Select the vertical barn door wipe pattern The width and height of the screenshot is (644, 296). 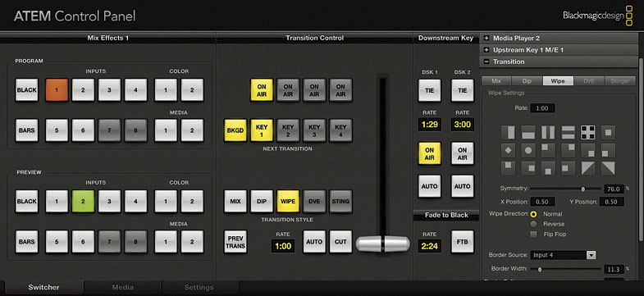(x=548, y=132)
